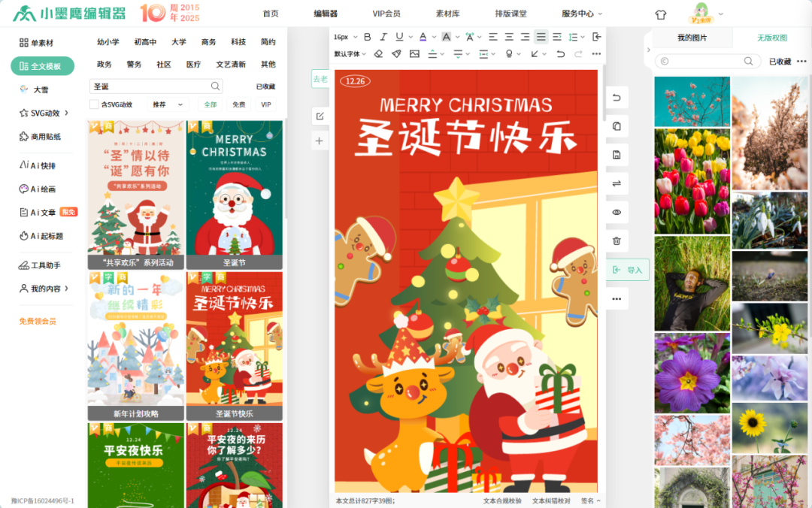Viewport: 812px width, 508px height.
Task: Redo the last action
Action: coord(578,54)
